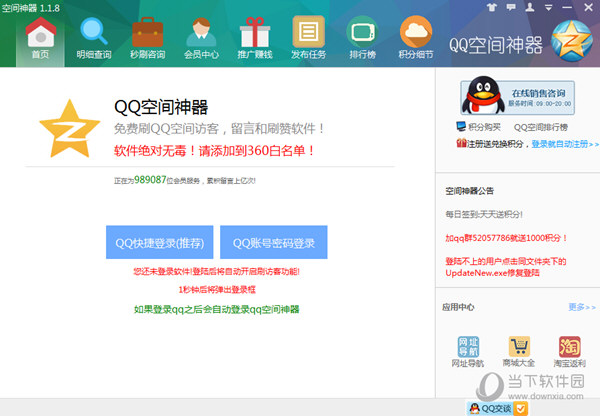Click the user profile icon in title bar

pos(530,7)
